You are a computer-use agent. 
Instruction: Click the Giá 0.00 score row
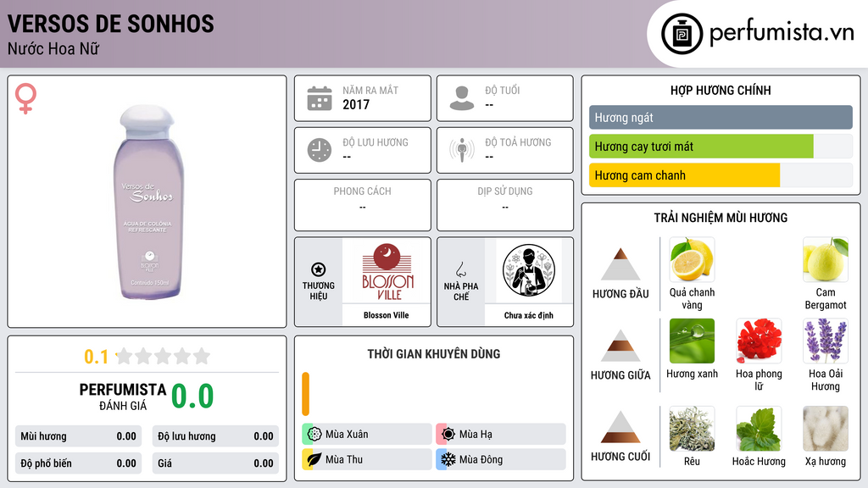click(215, 463)
